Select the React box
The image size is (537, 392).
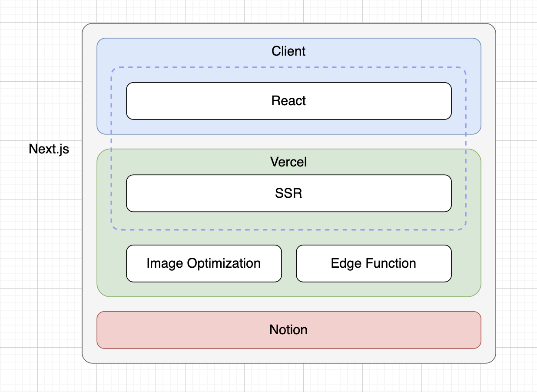point(288,101)
